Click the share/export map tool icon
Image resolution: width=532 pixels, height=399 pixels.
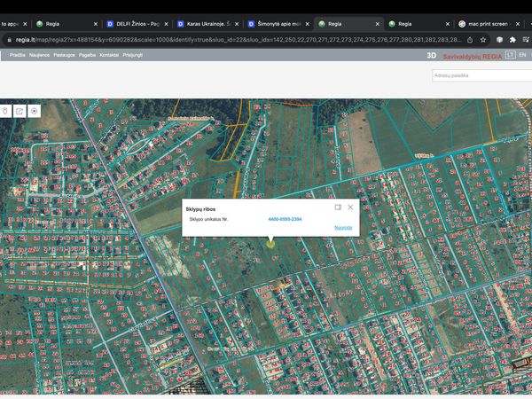point(20,111)
